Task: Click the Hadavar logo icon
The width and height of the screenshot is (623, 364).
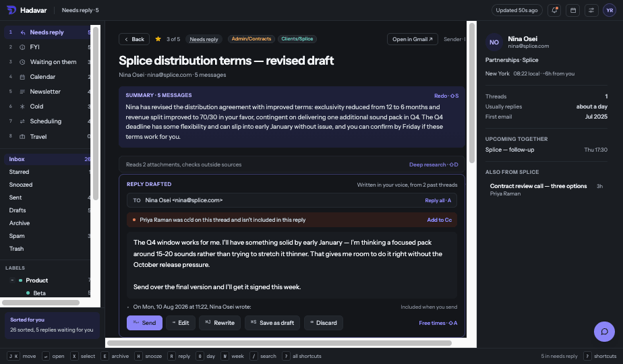Action: 11,10
